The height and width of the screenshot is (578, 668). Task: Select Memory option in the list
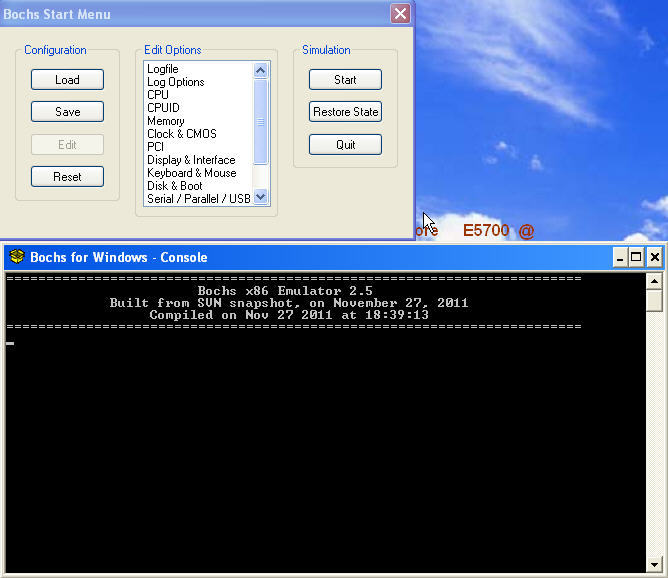(166, 121)
